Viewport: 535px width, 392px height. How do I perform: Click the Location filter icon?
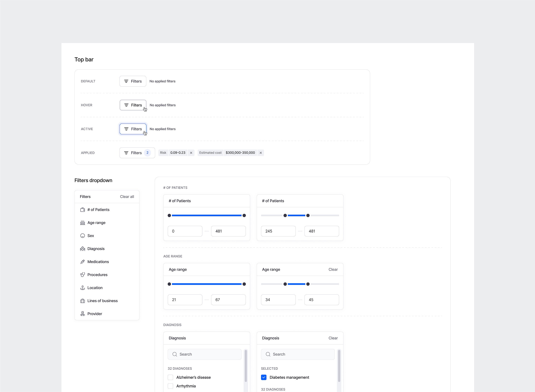tap(83, 287)
